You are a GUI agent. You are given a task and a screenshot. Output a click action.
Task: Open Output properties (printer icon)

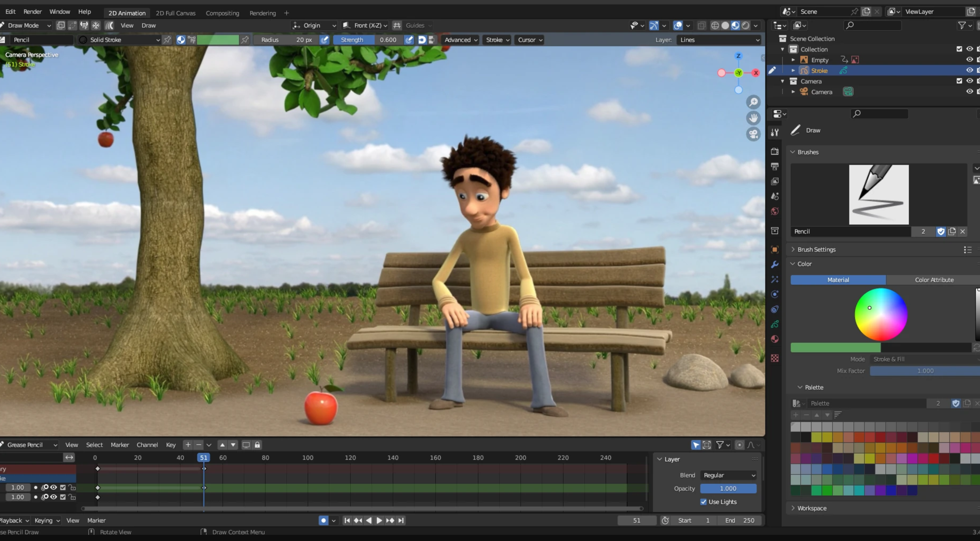pos(775,167)
